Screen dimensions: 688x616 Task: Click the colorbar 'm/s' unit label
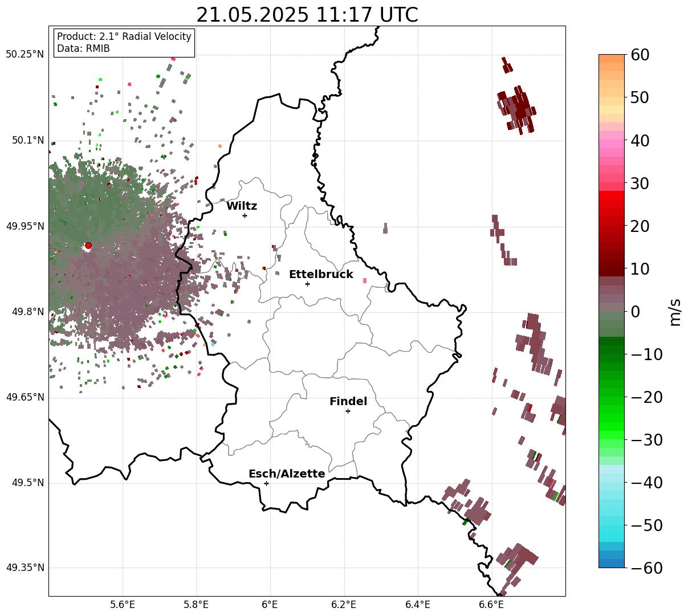675,312
